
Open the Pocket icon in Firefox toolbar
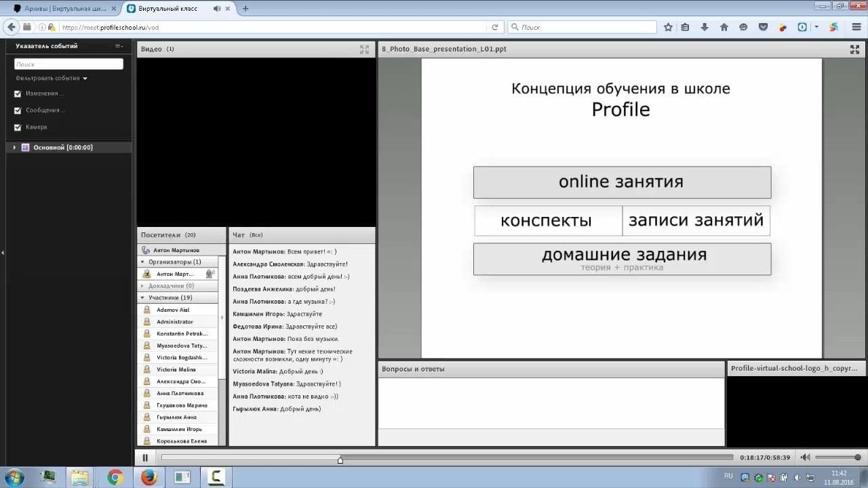click(x=763, y=27)
